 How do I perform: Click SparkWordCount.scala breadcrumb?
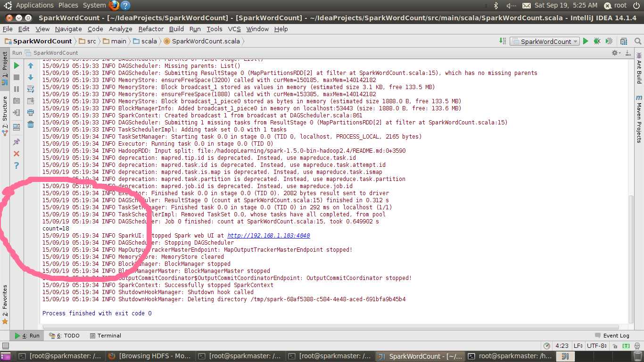tap(202, 41)
